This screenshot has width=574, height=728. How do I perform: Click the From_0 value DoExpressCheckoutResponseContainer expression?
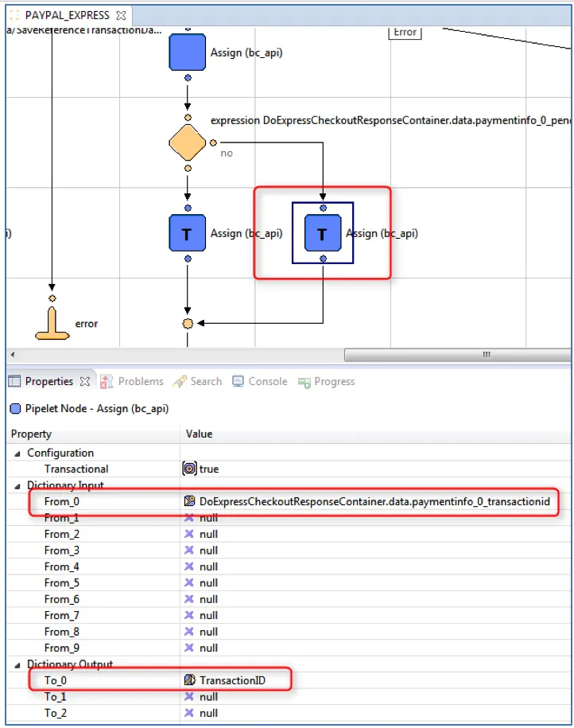click(x=374, y=501)
